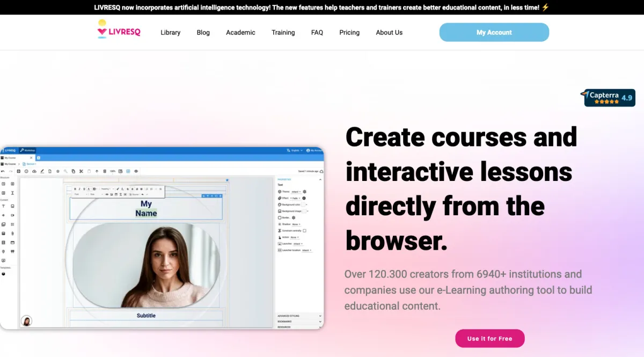The image size is (644, 357).
Task: Click the copy icon in the editor toolbar
Action: tap(74, 171)
